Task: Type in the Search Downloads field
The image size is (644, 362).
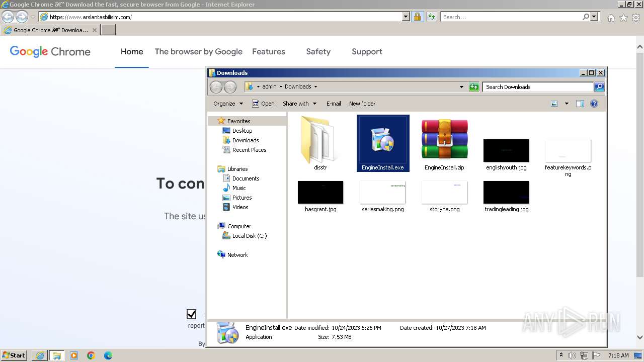Action: coord(537,87)
